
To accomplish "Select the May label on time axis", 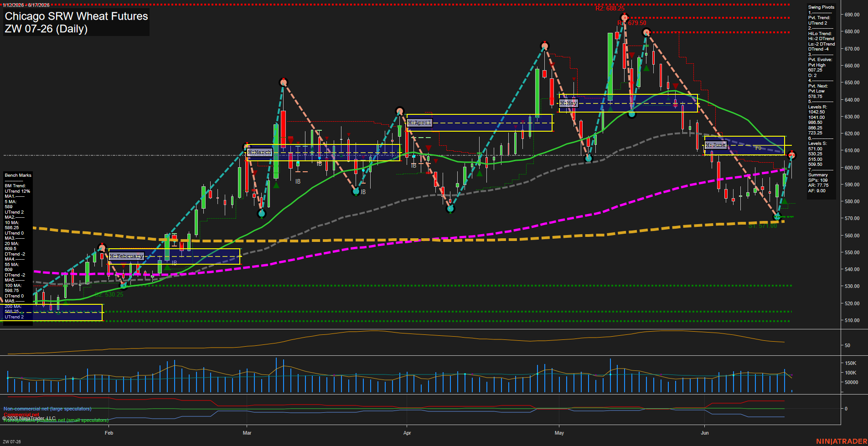I will point(559,433).
